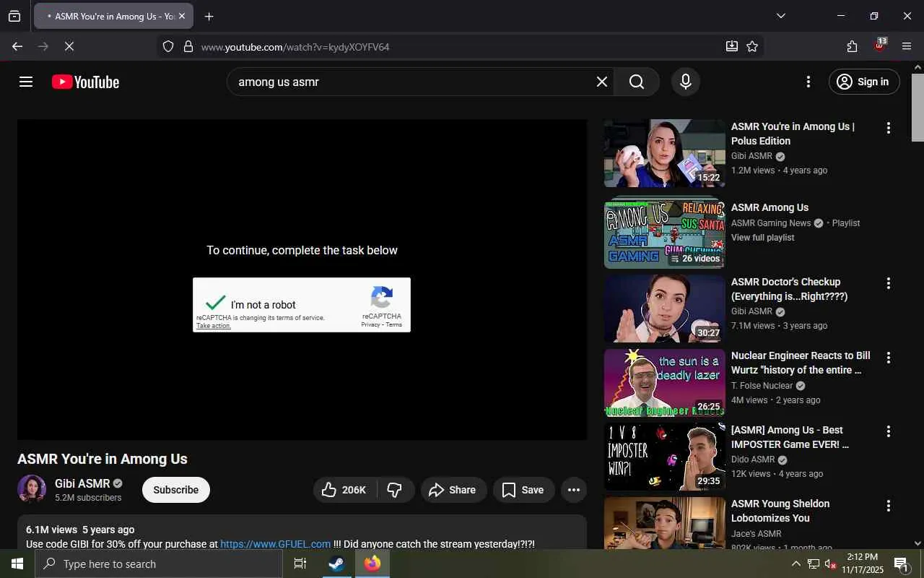The image size is (924, 578).
Task: Open the 1 v 8 Imposter Win thumbnail
Action: (665, 457)
